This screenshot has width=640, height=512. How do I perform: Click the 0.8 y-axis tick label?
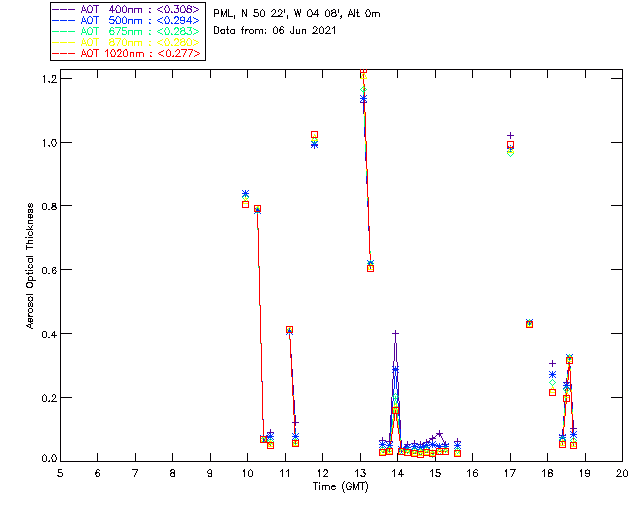[49, 206]
